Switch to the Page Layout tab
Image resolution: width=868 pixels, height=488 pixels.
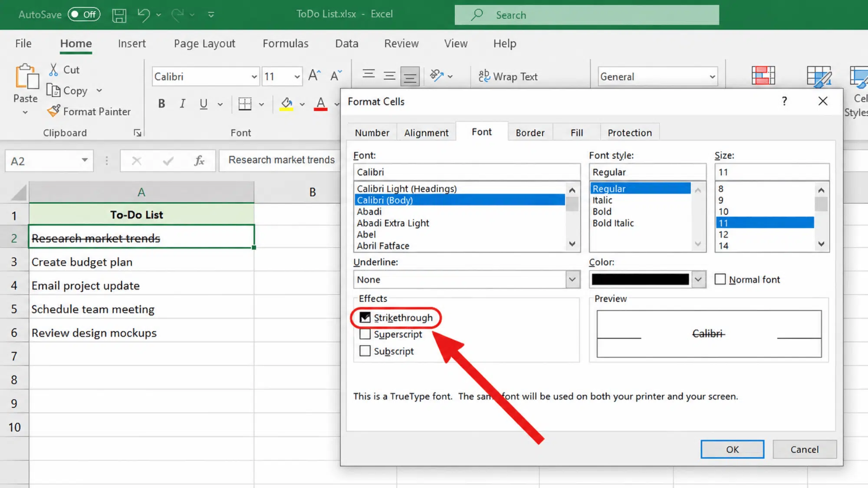[x=204, y=43]
